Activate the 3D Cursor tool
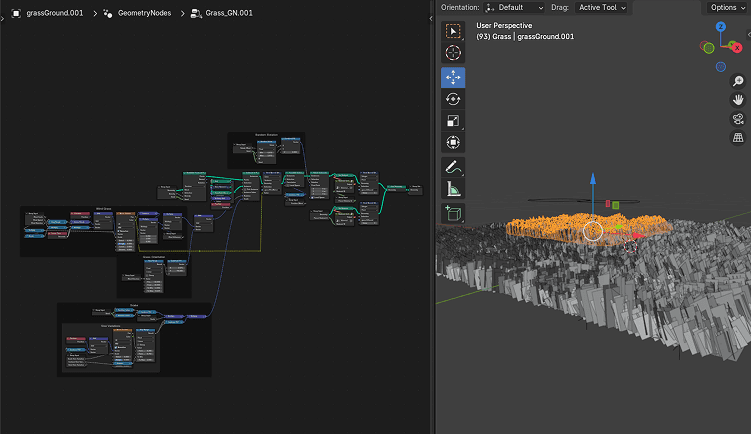This screenshot has width=751, height=434. (453, 52)
